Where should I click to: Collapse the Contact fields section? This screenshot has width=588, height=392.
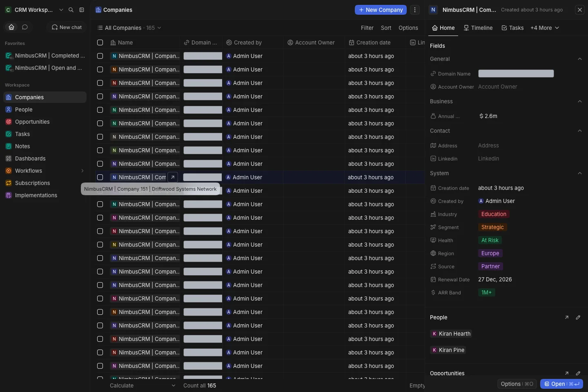[580, 131]
